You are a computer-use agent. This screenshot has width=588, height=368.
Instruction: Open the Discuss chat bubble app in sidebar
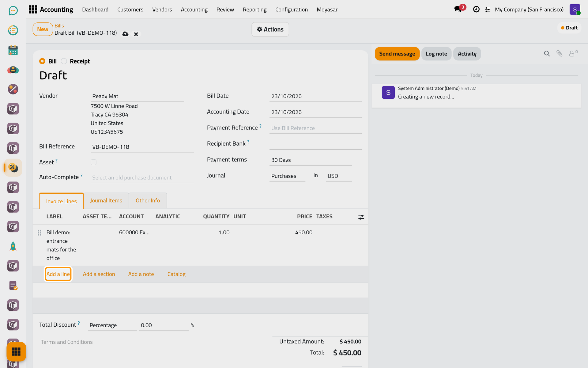13,11
